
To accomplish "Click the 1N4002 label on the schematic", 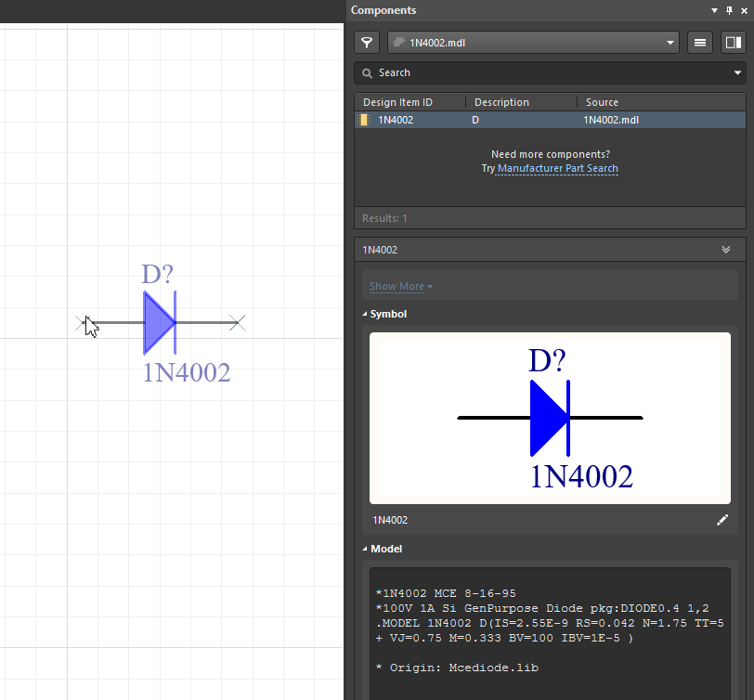I will pyautogui.click(x=187, y=372).
